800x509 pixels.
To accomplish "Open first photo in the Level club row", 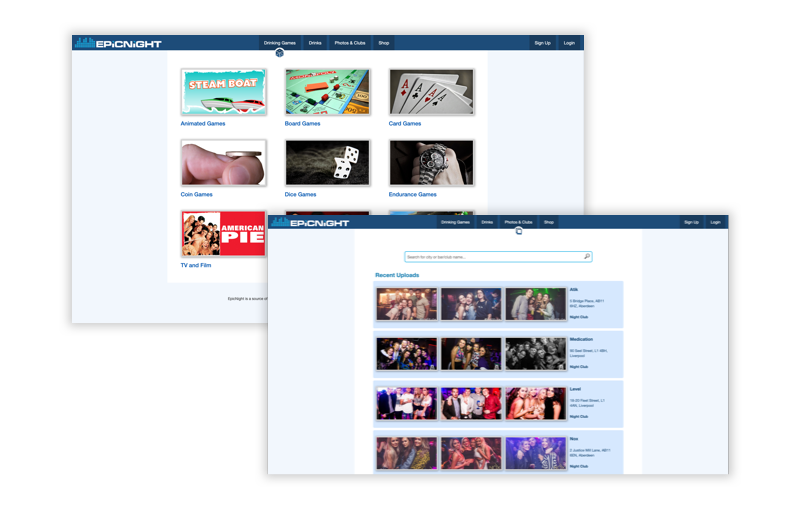I will [x=406, y=403].
